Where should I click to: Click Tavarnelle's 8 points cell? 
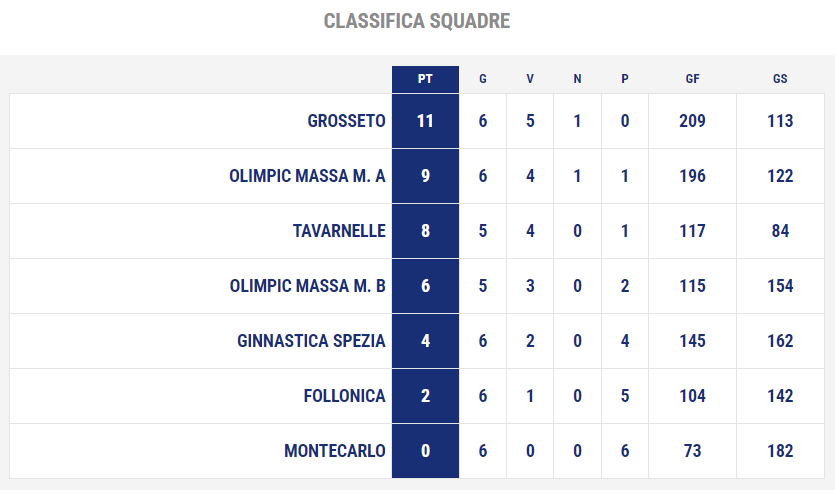click(x=425, y=231)
